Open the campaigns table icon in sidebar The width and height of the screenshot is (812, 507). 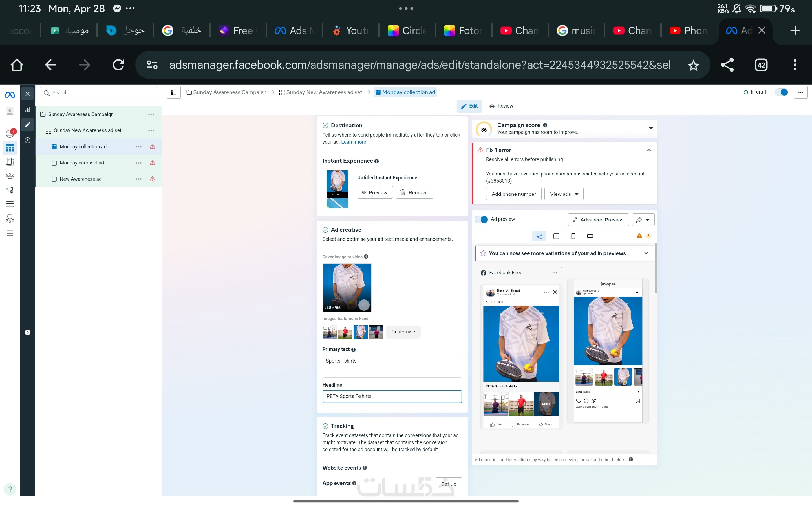[10, 148]
